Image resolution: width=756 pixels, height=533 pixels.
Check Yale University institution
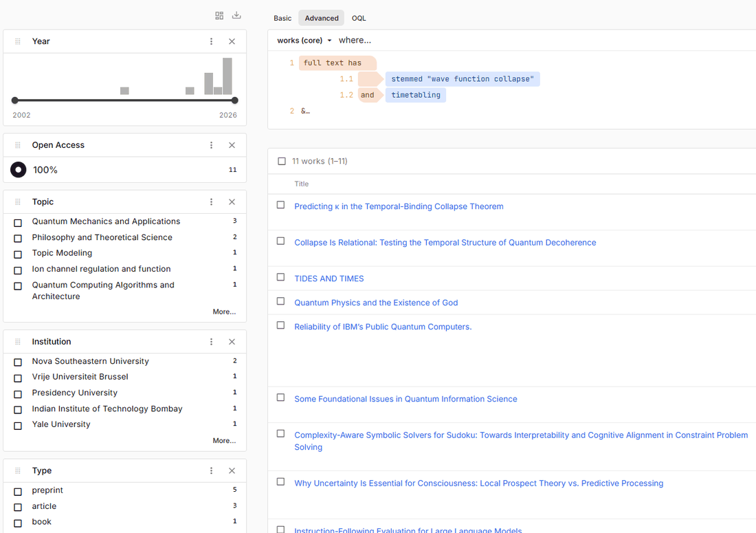18,426
